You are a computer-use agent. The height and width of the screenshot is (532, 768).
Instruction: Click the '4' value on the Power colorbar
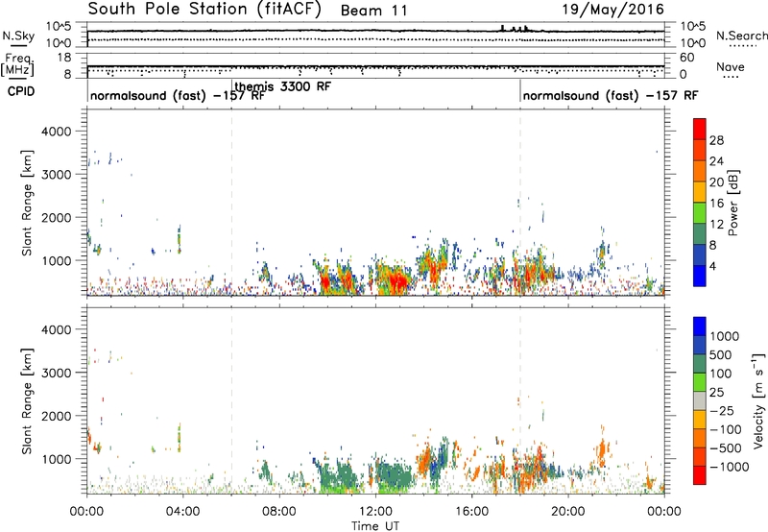point(713,266)
